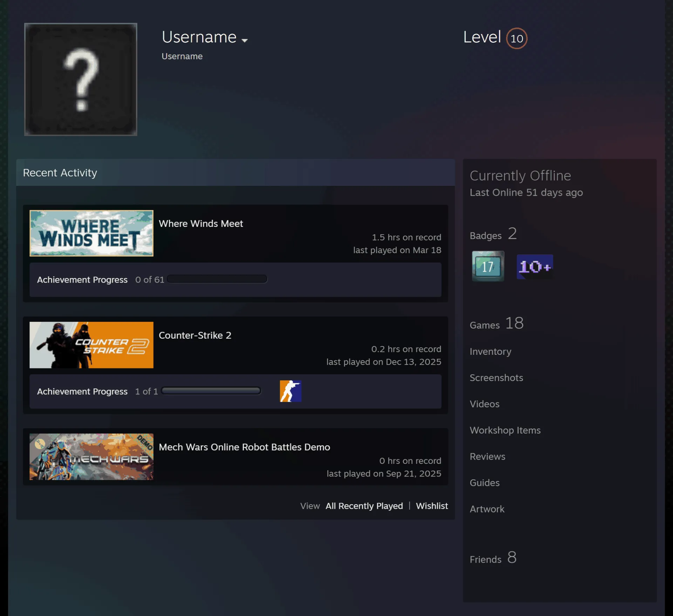Click the Level 10 circle badge
The image size is (673, 616).
(516, 38)
